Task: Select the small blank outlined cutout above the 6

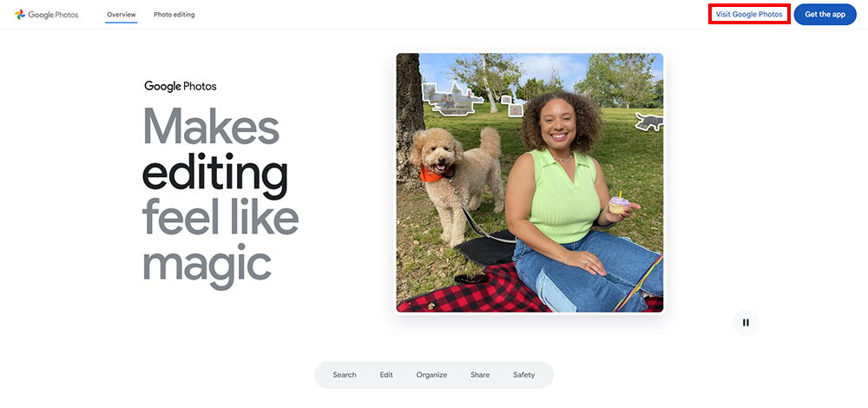Action: (x=506, y=99)
